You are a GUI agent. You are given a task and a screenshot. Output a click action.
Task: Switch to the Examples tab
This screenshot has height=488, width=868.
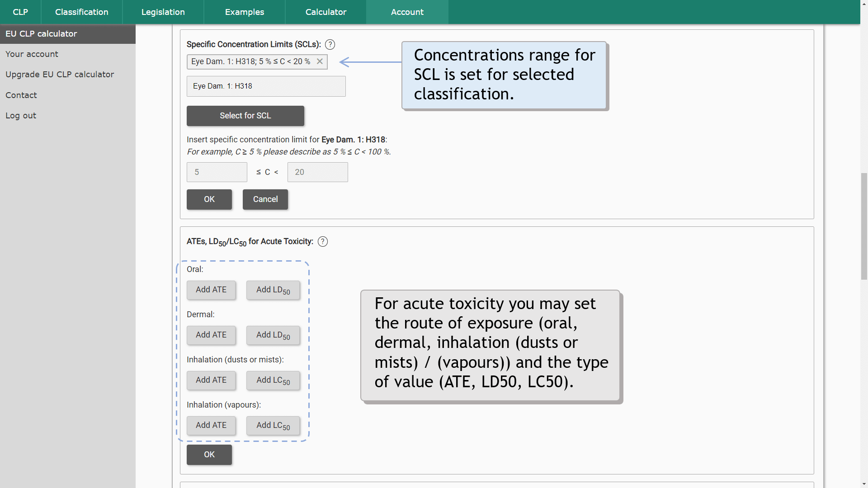point(245,12)
